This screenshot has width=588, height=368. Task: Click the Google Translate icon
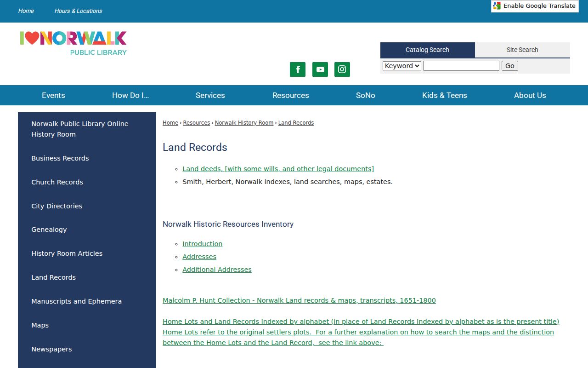coord(497,6)
